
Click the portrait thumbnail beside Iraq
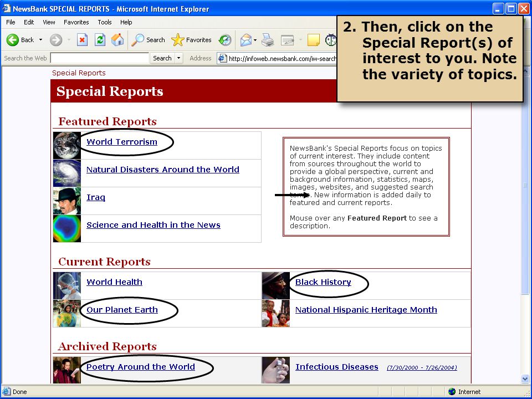click(67, 201)
